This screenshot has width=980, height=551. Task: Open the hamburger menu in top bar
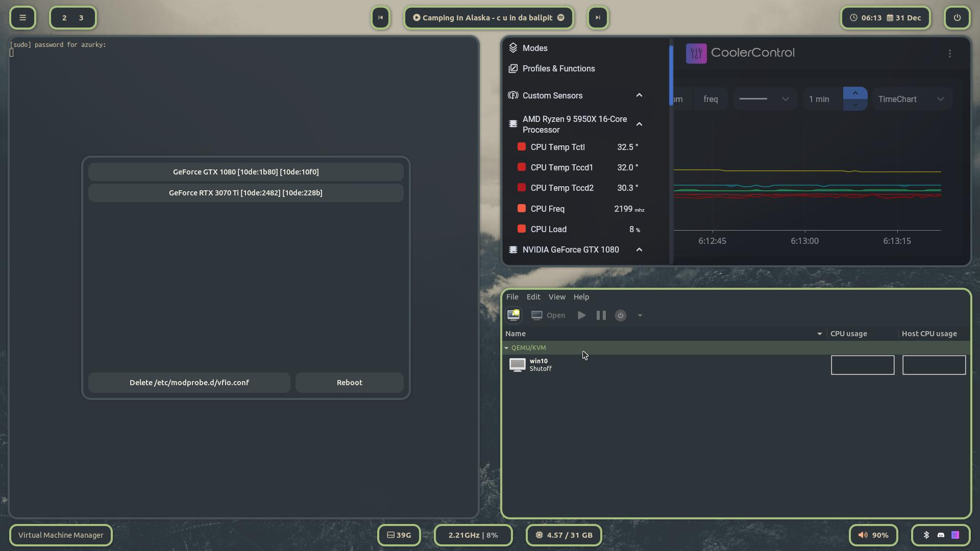coord(22,17)
